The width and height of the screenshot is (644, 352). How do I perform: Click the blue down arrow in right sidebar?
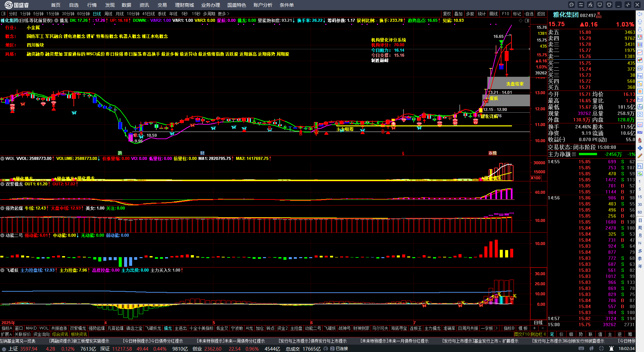pyautogui.click(x=640, y=29)
